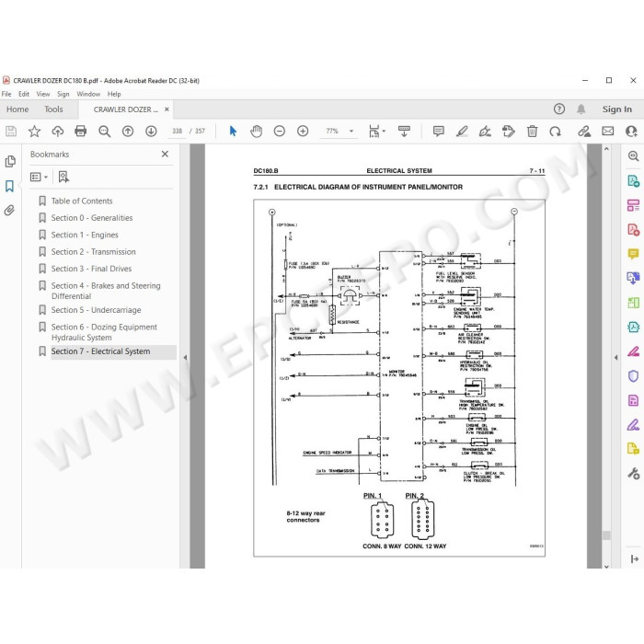Click the Delete trash icon
Screen dimensions: 644x644
tap(532, 131)
